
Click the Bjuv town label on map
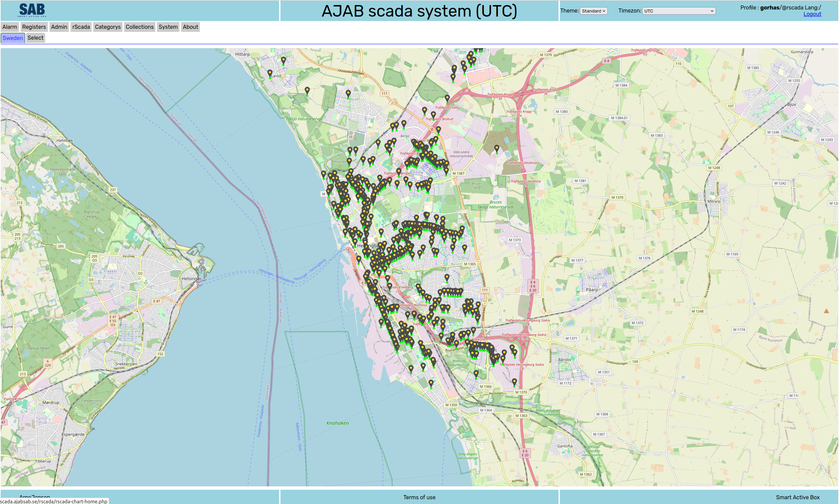pyautogui.click(x=792, y=104)
